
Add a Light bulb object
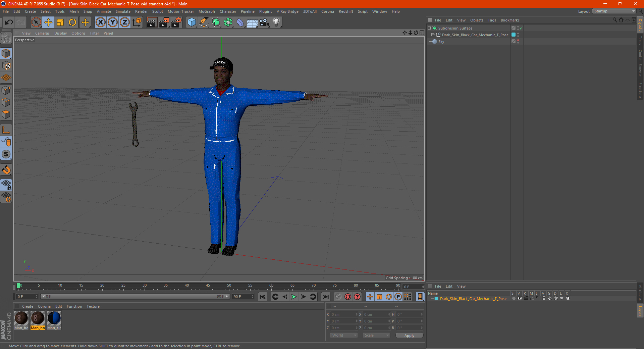276,22
